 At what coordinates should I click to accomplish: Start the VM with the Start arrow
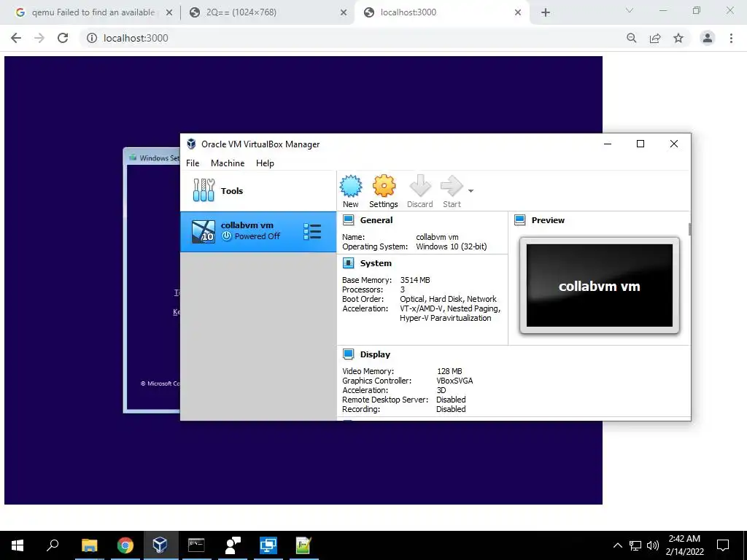tap(452, 186)
